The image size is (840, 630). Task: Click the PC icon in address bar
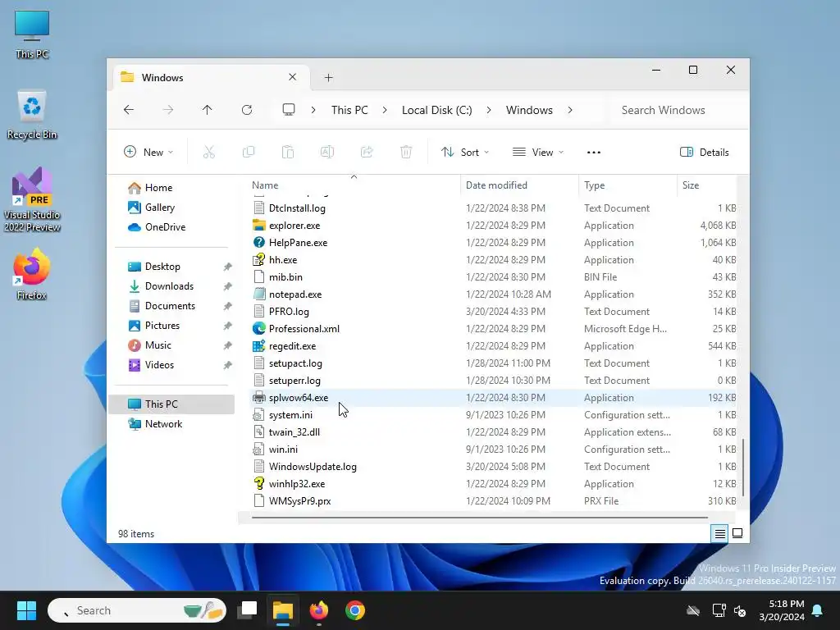289,110
